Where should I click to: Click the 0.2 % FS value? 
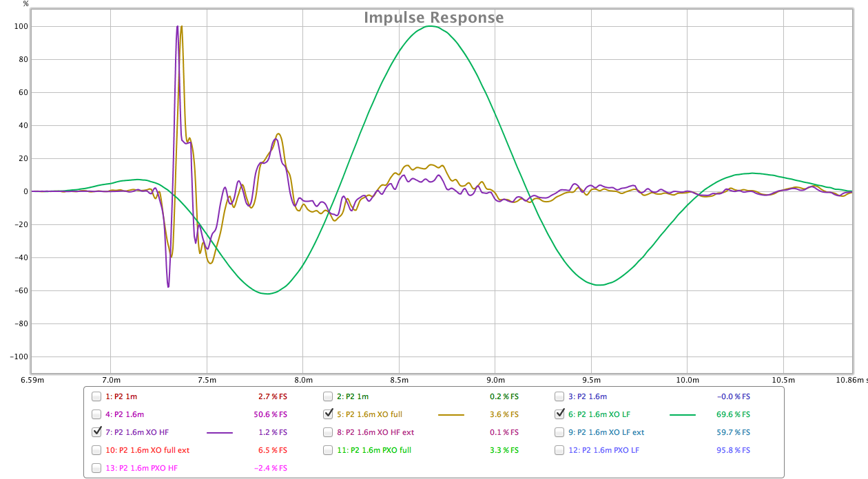coord(504,396)
